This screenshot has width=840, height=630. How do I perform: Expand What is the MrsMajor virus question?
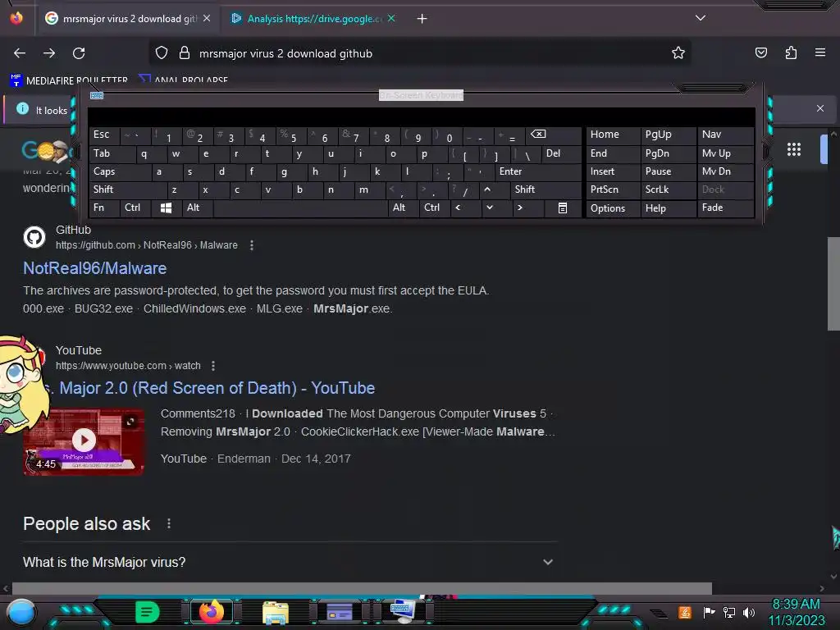click(288, 562)
